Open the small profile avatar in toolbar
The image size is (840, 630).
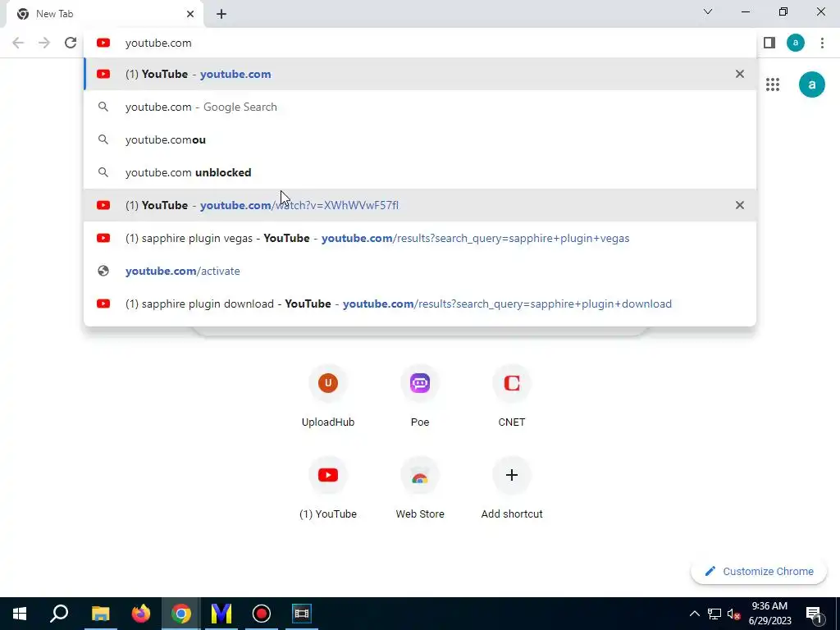point(796,43)
